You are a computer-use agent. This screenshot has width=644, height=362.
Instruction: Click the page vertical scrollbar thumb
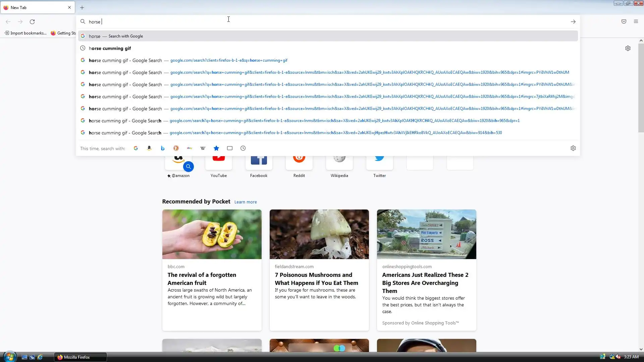click(641, 87)
